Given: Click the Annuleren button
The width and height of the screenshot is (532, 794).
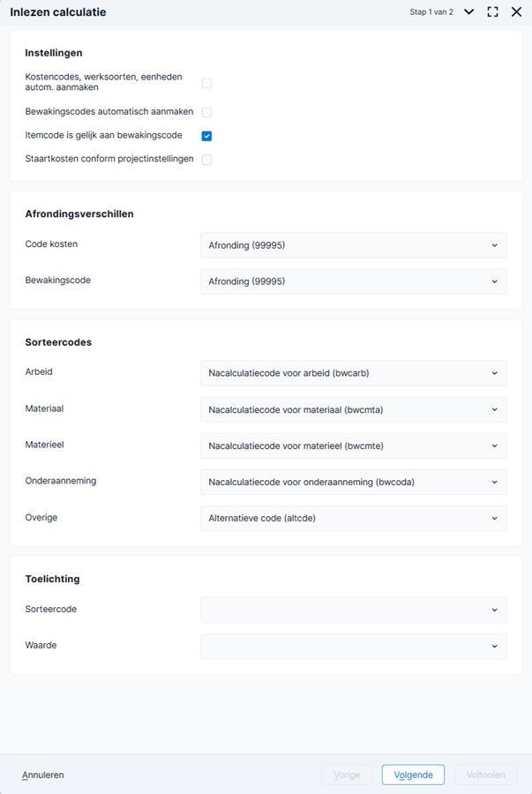Looking at the screenshot, I should (x=43, y=775).
